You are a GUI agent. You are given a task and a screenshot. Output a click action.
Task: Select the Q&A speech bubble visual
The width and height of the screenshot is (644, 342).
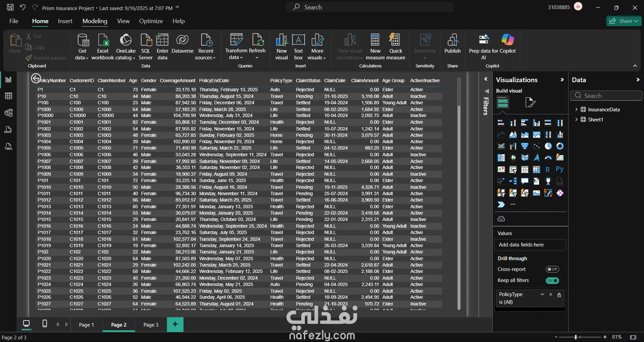click(525, 181)
